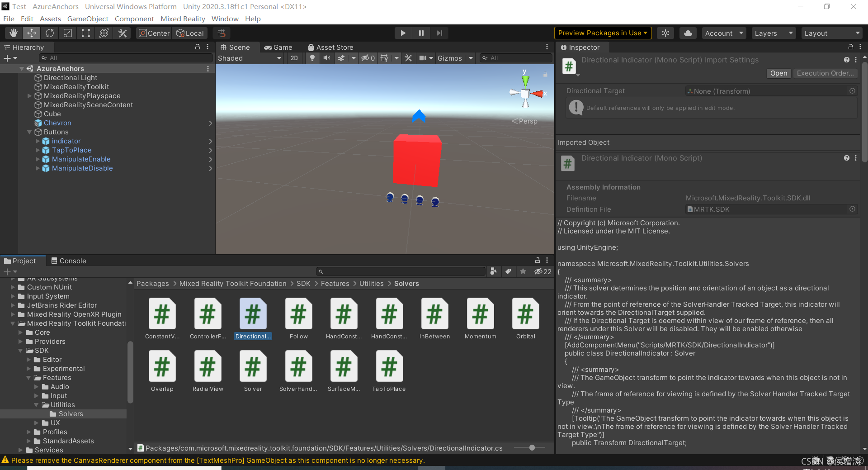
Task: Open custom editor tools icon
Action: click(x=123, y=33)
